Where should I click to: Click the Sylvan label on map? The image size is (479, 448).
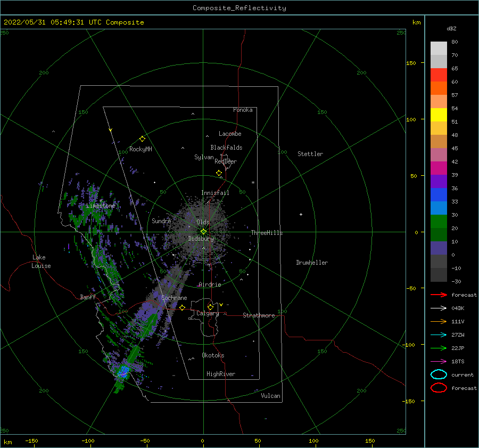(204, 157)
